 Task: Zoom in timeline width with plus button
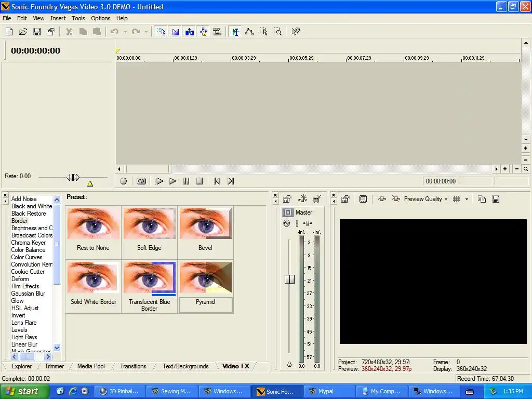point(505,169)
